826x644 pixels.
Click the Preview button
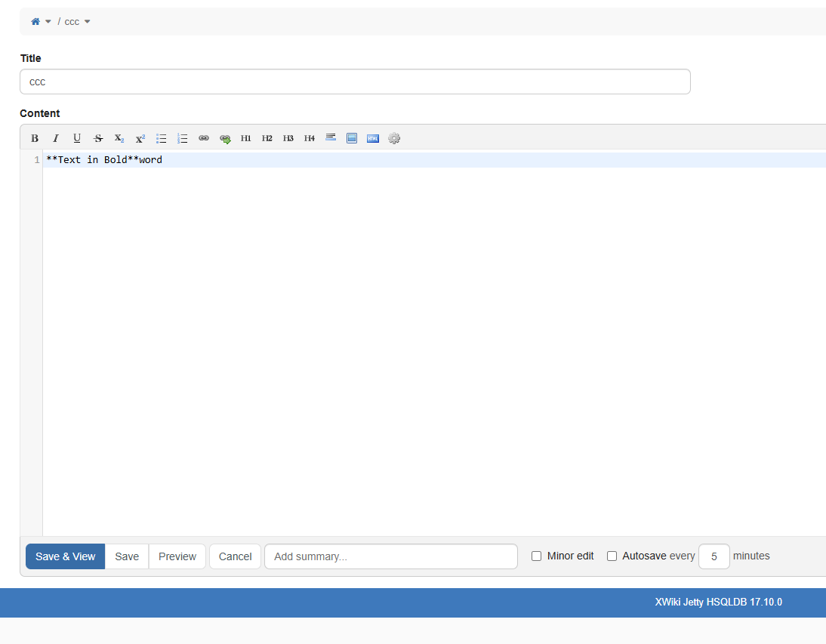point(177,556)
